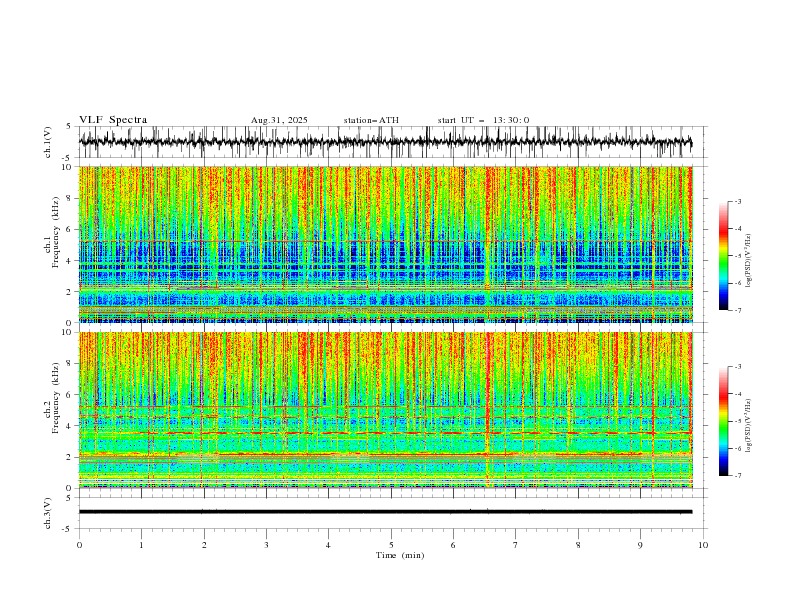This screenshot has height=612, width=792.
Task: Click the "10" tick on the time axis
Action: pyautogui.click(x=703, y=545)
